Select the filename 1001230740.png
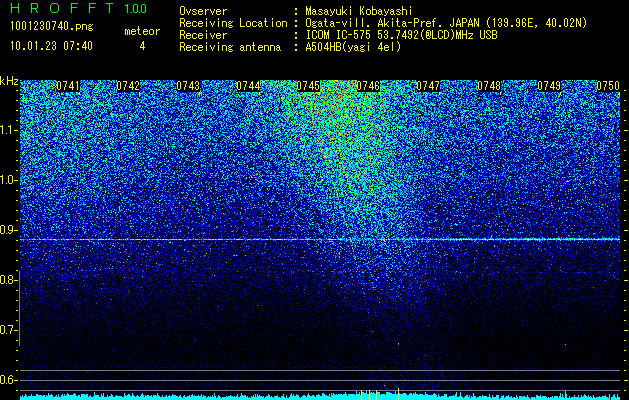The width and height of the screenshot is (629, 400). (x=52, y=26)
